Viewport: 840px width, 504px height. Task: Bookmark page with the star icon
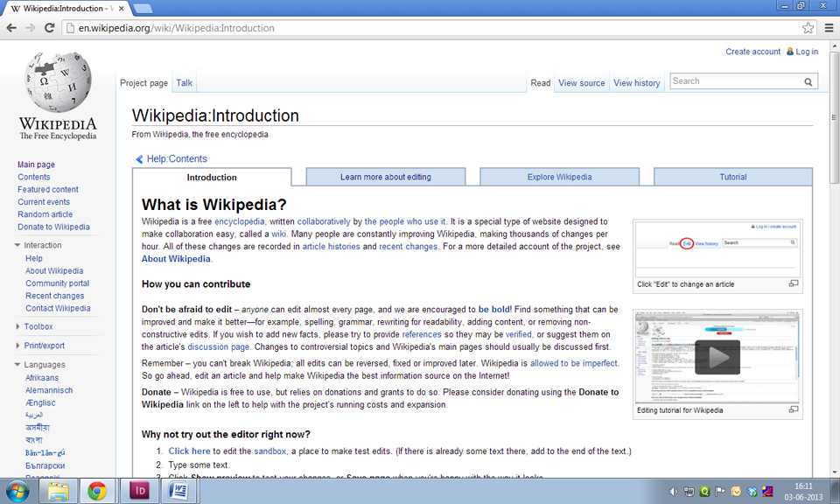click(808, 28)
